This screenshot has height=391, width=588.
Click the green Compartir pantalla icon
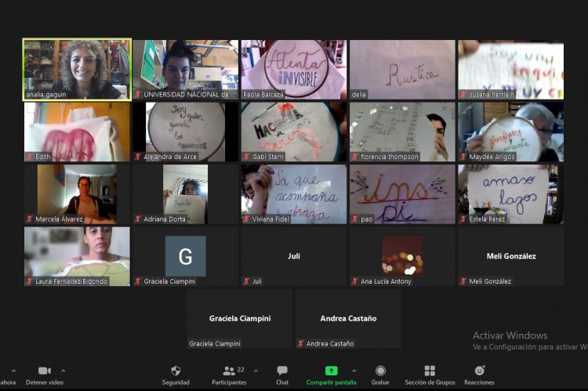(332, 371)
